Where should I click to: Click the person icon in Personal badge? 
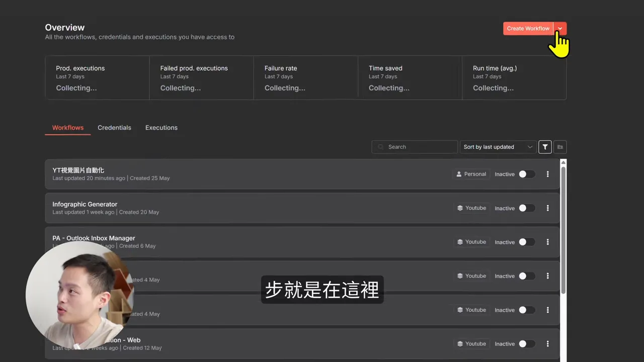click(459, 174)
